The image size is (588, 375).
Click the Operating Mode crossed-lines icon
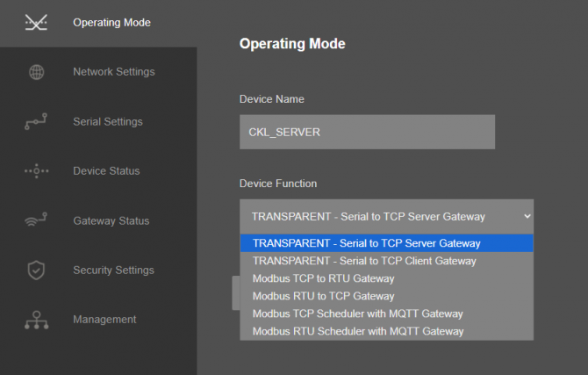tap(36, 23)
